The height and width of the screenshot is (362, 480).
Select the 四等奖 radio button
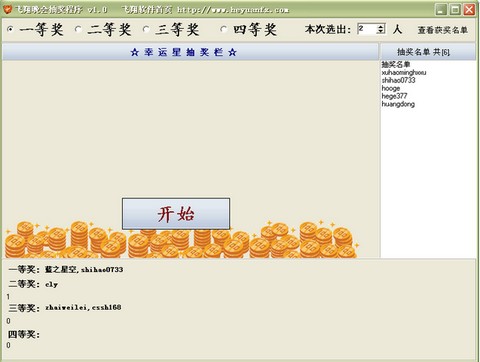[x=223, y=29]
